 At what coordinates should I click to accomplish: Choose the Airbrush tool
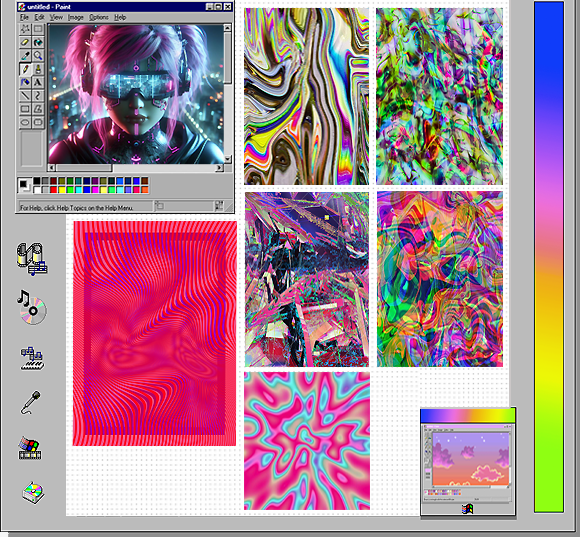click(25, 82)
